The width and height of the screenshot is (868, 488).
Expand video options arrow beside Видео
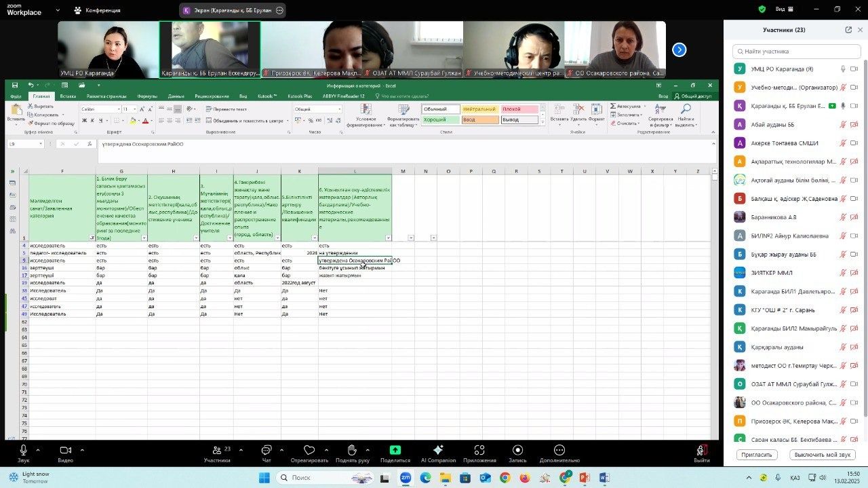point(82,449)
